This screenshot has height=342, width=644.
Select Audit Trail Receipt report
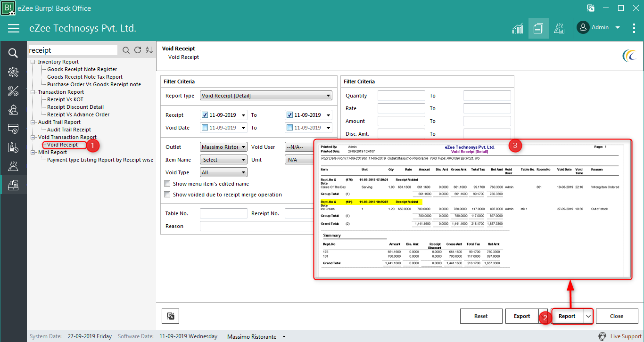coord(69,130)
